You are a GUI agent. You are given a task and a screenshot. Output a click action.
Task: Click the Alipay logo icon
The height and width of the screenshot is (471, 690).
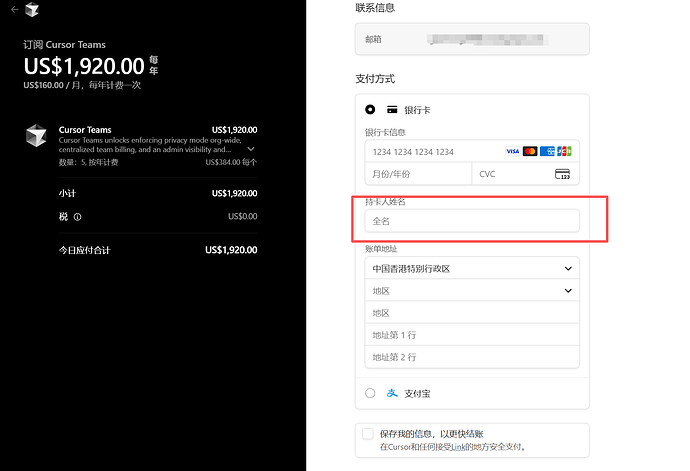(x=392, y=393)
